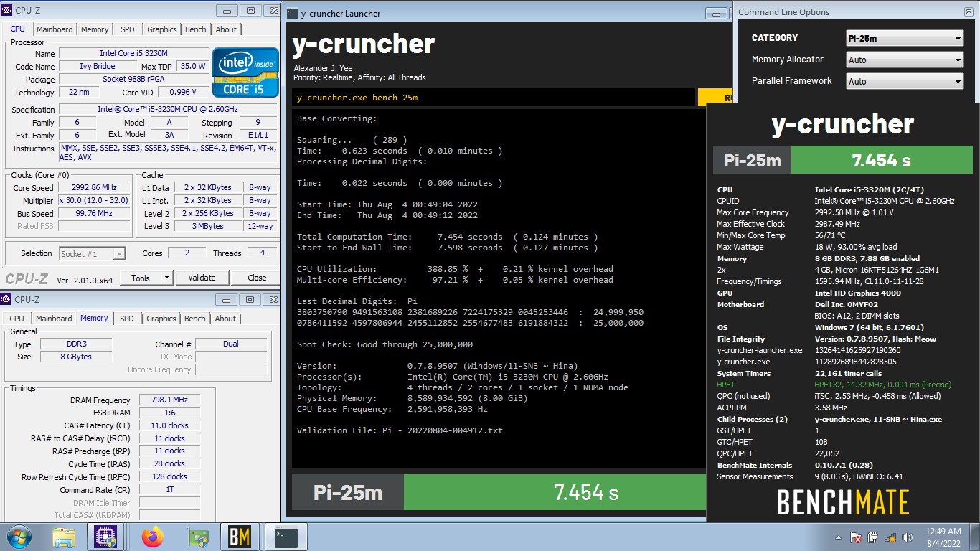Open Mainboard tab in the bottom CPU-Z window

point(54,319)
